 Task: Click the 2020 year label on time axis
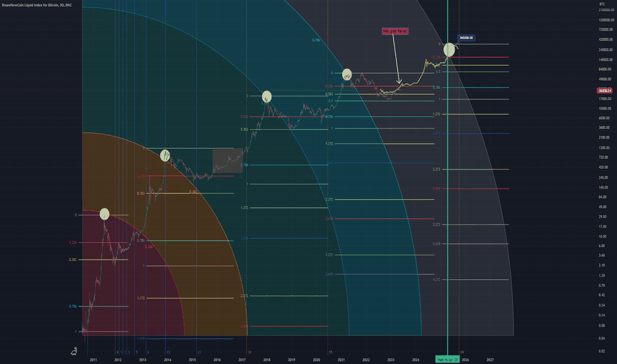pyautogui.click(x=316, y=359)
